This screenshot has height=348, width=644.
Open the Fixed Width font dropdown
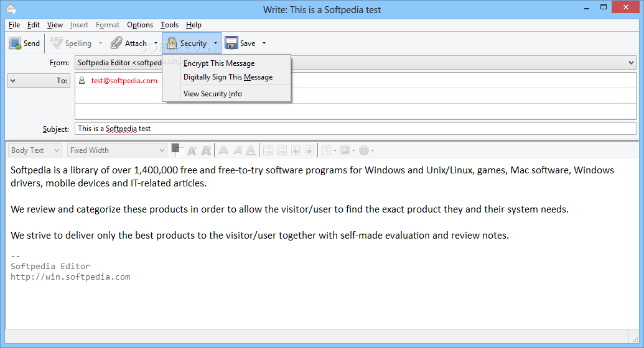pos(117,150)
